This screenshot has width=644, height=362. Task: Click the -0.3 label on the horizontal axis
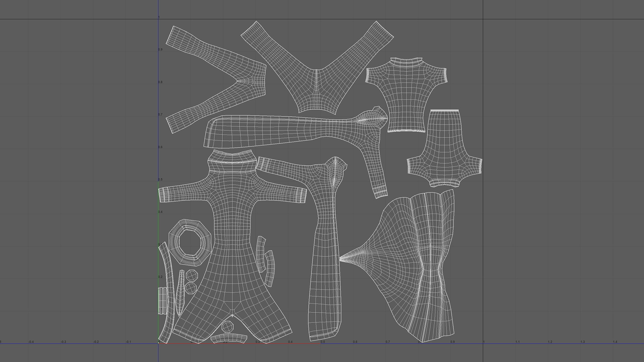(63, 342)
